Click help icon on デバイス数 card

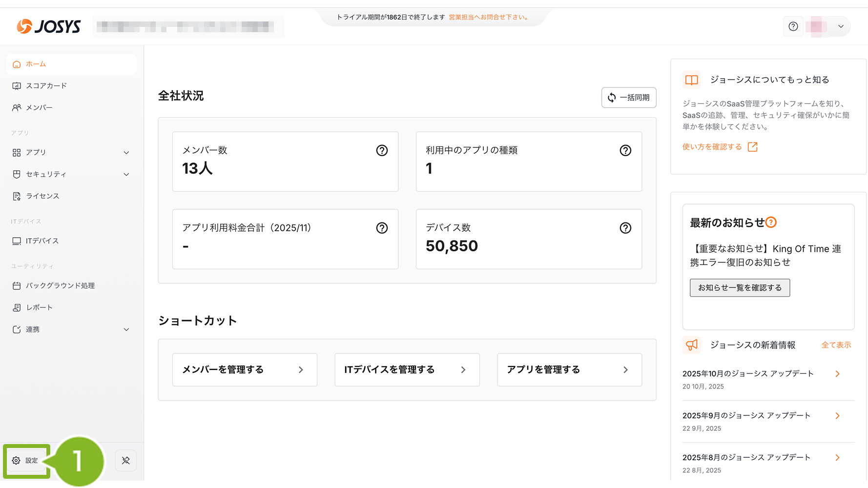click(625, 228)
